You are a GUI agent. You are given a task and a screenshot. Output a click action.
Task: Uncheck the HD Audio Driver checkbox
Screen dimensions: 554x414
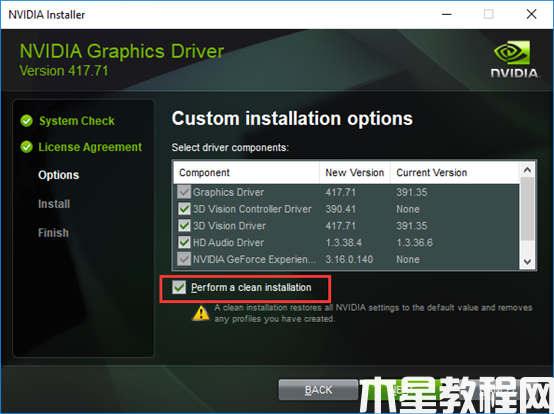[184, 242]
